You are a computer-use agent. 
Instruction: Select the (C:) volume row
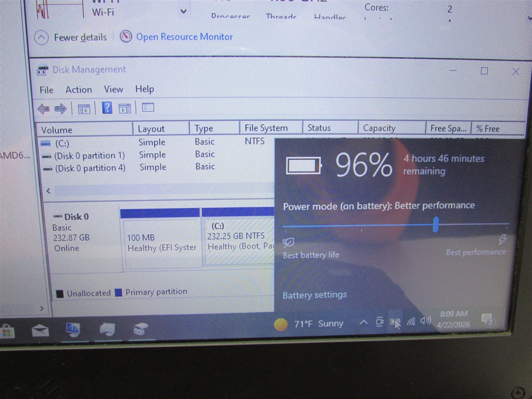[156, 143]
